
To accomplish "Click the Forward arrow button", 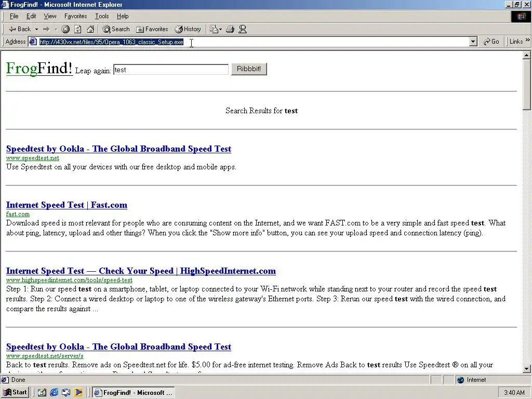I will pyautogui.click(x=46, y=29).
